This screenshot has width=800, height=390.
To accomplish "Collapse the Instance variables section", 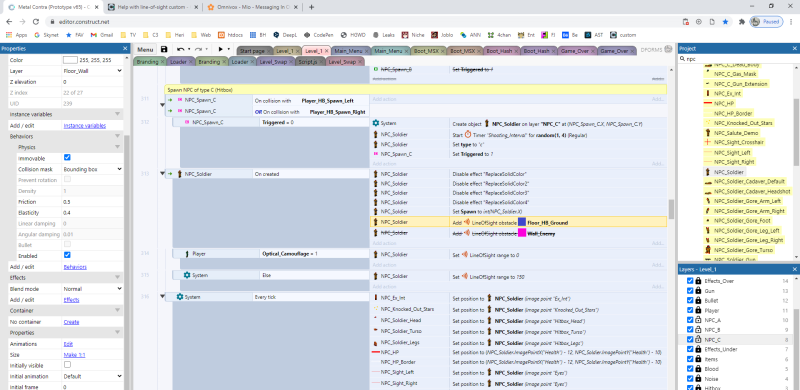I will point(117,114).
